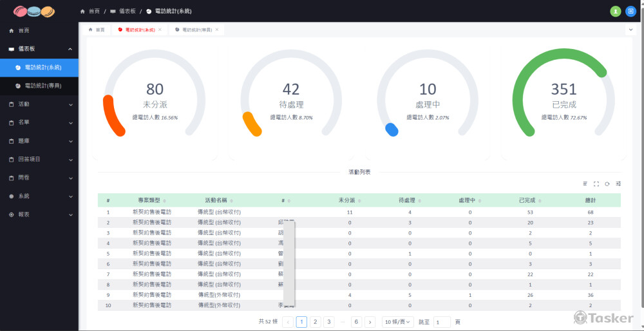Screen dimensions: 644x331
Task: Click the blue logout icon
Action: (x=630, y=11)
